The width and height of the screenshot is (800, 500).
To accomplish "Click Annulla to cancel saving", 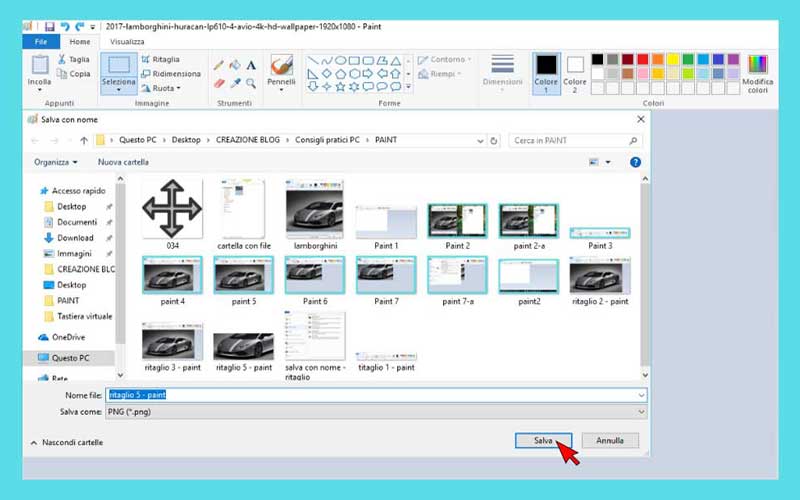I will [x=610, y=440].
